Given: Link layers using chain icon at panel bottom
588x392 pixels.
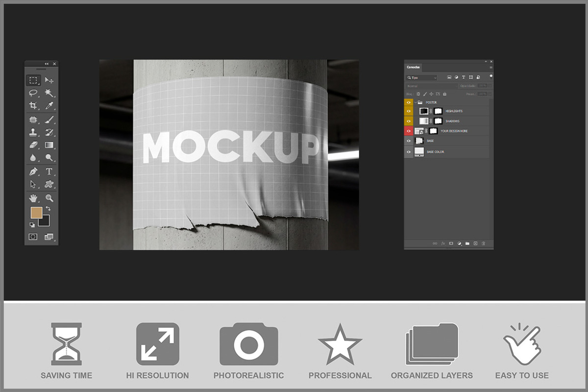Looking at the screenshot, I should pos(435,243).
